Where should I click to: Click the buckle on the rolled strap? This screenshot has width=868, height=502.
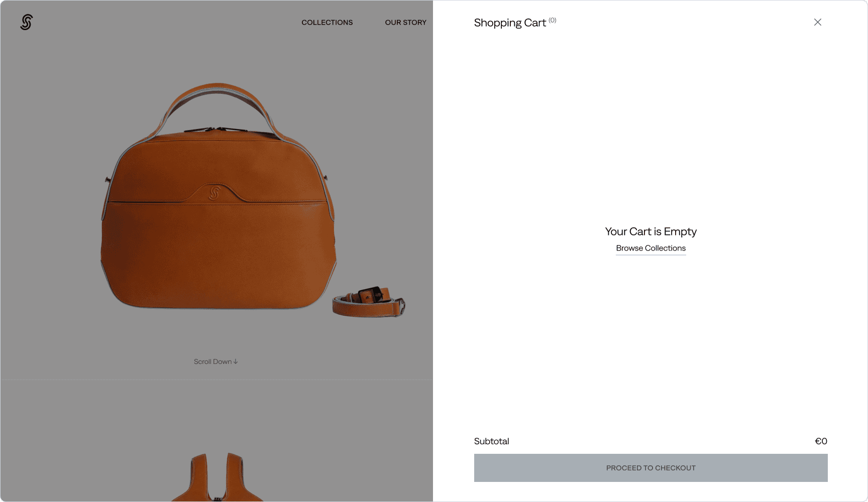[371, 295]
